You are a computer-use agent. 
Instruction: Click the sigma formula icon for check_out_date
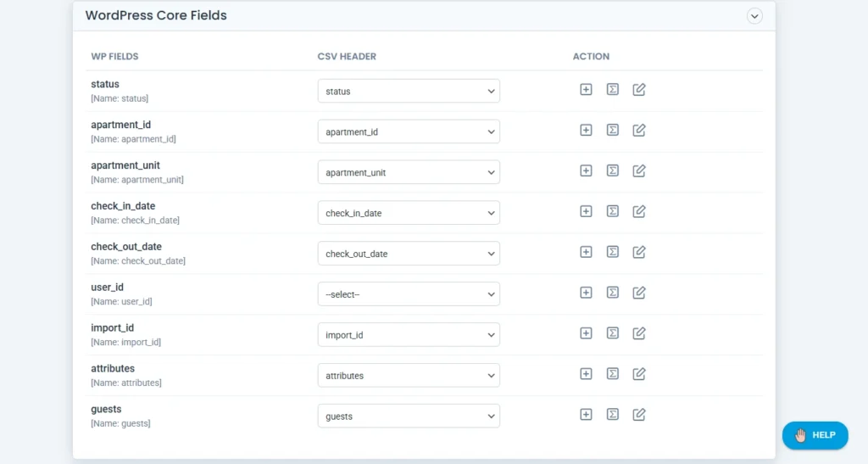click(612, 252)
